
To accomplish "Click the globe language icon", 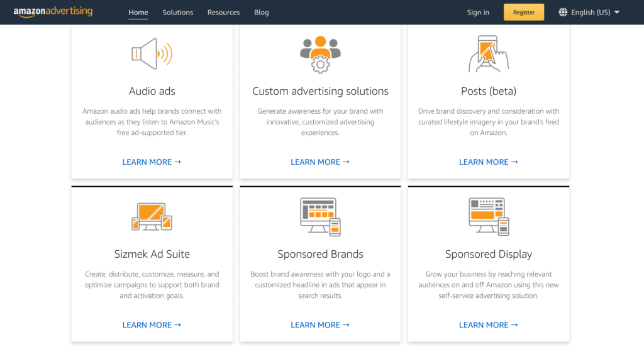I will [563, 12].
